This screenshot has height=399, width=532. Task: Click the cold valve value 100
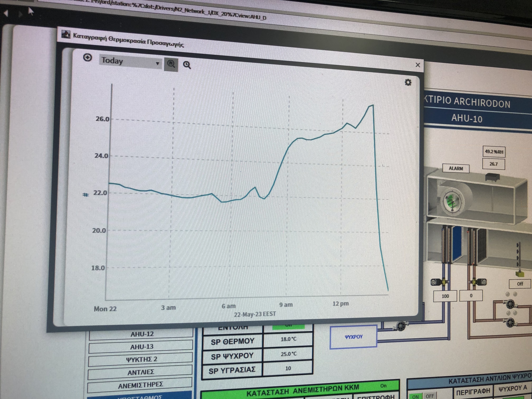[x=445, y=296]
